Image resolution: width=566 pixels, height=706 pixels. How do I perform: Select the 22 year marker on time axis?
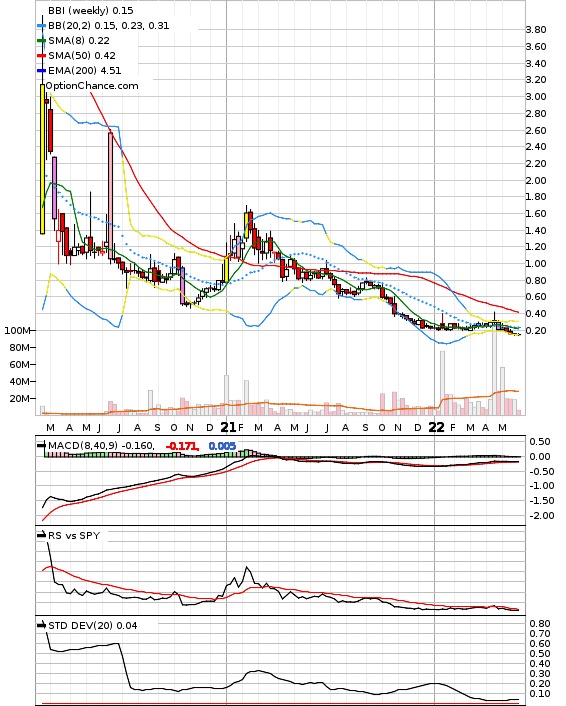[x=436, y=427]
